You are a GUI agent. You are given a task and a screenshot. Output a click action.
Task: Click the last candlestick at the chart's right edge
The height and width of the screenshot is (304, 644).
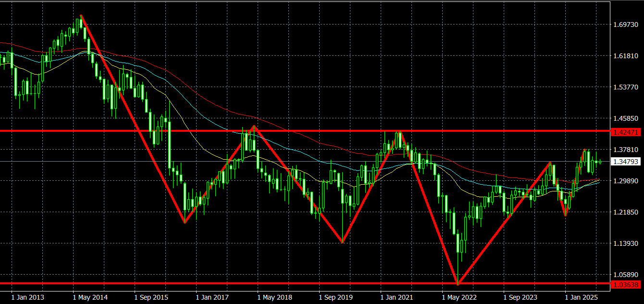click(x=600, y=162)
